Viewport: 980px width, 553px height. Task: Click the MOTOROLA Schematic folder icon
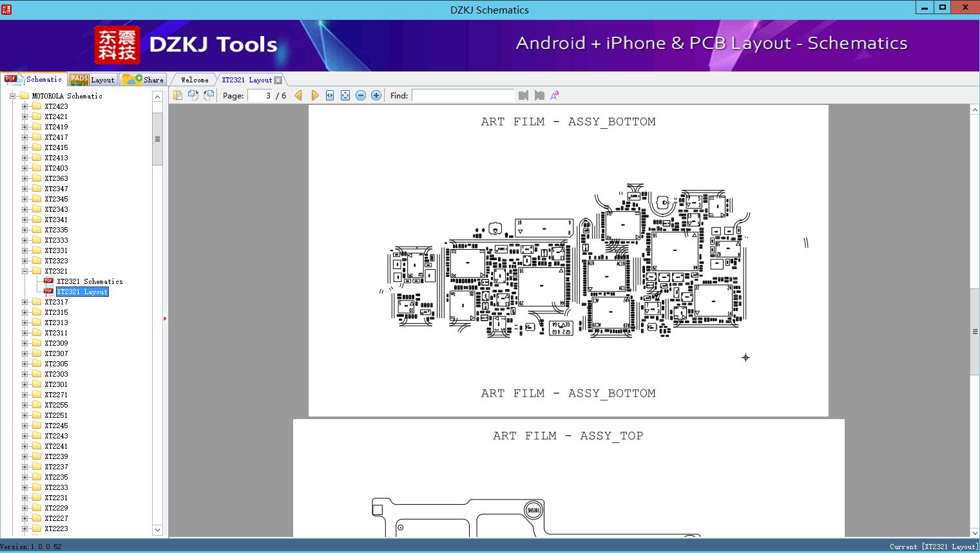tap(24, 96)
